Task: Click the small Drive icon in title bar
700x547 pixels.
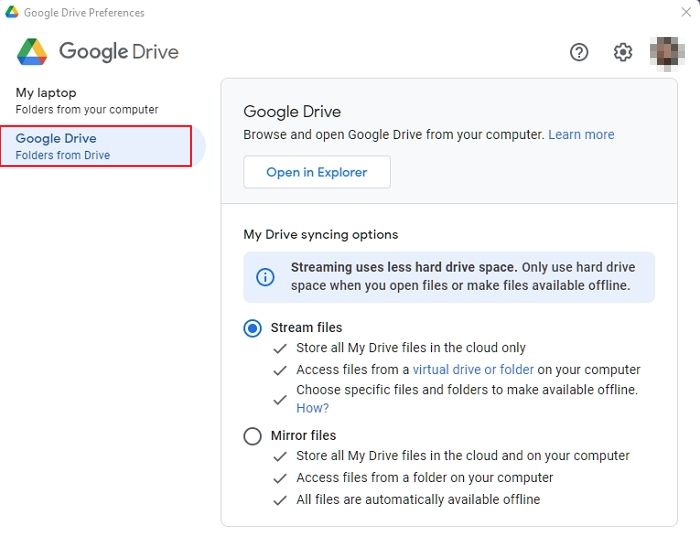Action: click(x=12, y=12)
